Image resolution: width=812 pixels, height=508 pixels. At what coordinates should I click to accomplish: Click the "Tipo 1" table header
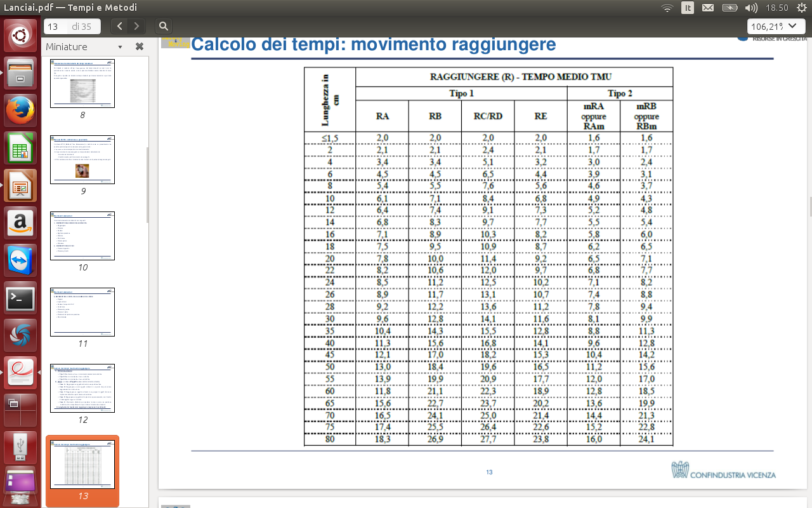click(x=461, y=93)
